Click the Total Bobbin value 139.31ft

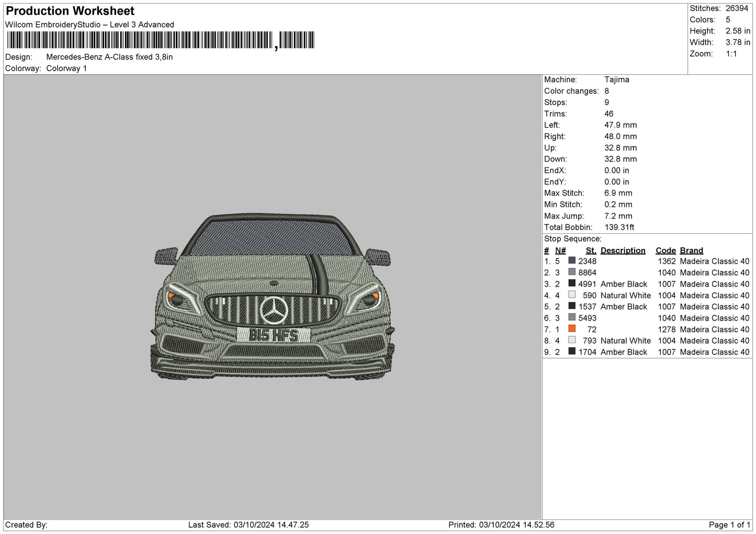(x=619, y=228)
